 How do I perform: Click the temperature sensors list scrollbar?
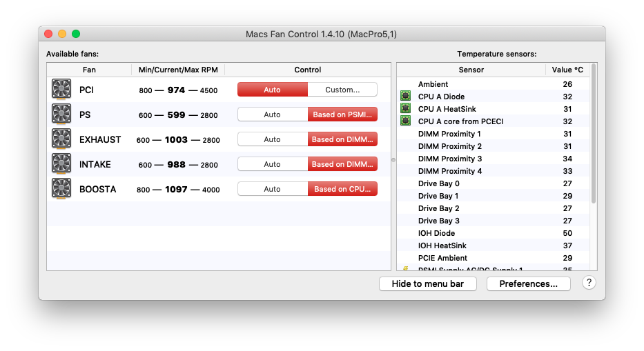pyautogui.click(x=593, y=133)
